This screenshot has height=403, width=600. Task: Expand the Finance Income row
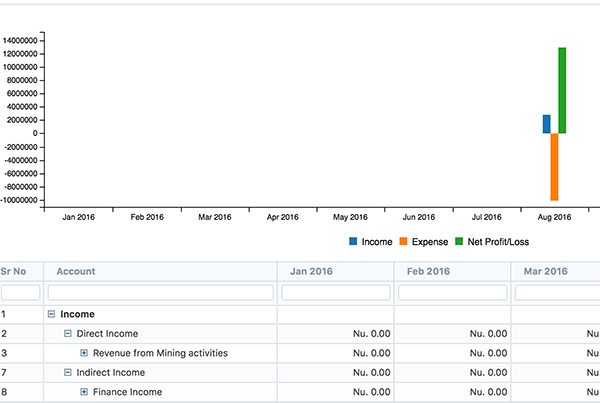(84, 392)
